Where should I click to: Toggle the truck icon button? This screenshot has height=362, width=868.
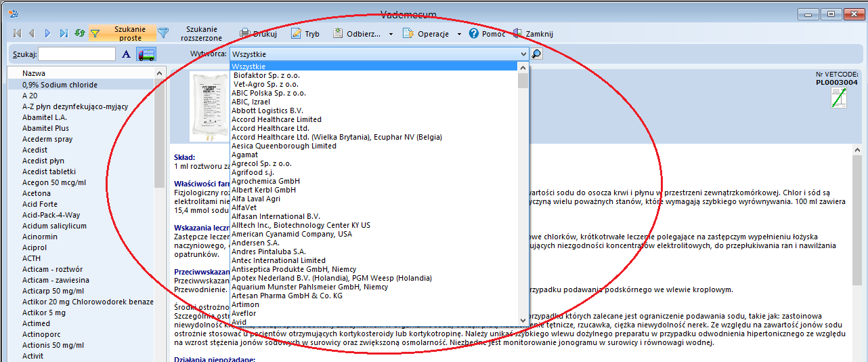(147, 54)
